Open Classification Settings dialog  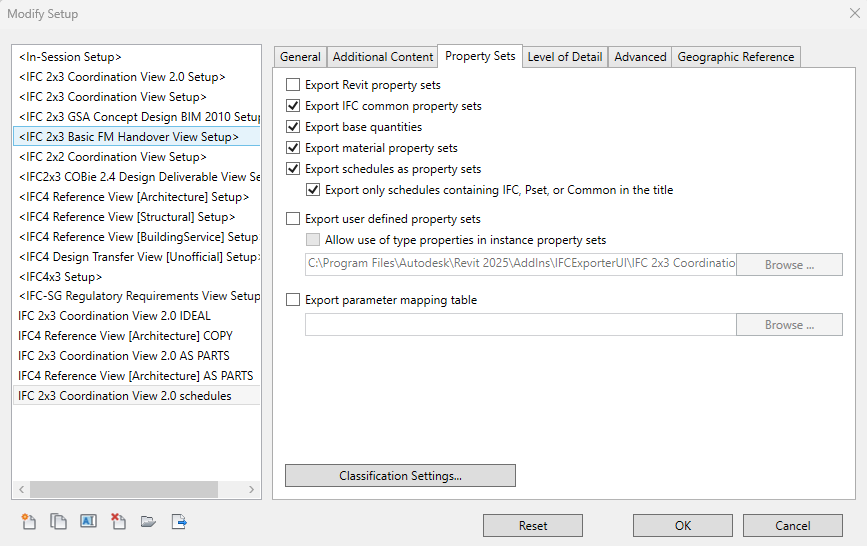tap(400, 476)
